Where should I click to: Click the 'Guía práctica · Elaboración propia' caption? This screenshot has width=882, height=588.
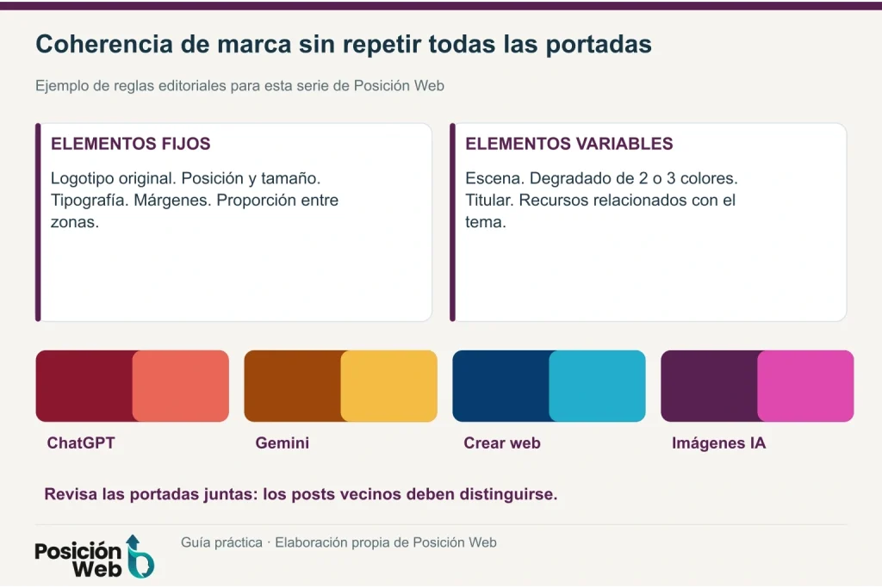pyautogui.click(x=339, y=542)
